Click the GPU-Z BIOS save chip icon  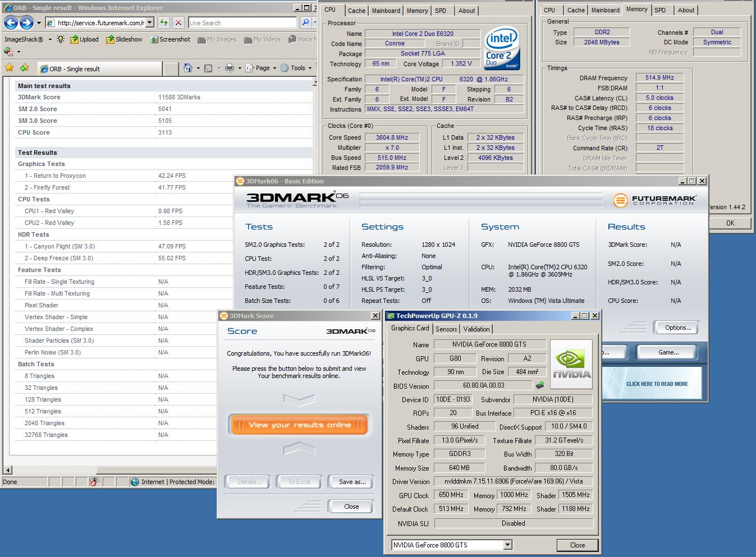point(540,385)
